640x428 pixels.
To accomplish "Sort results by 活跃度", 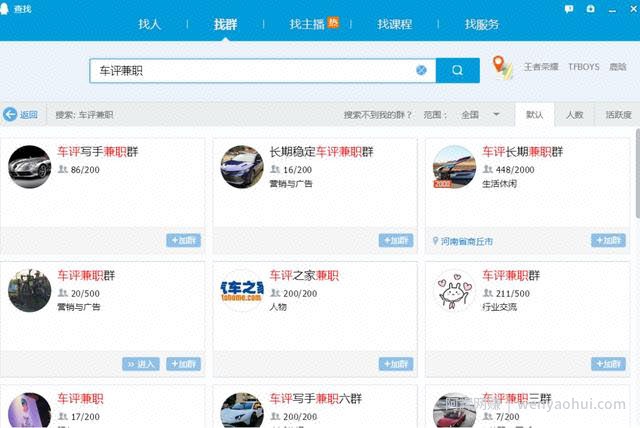I will pyautogui.click(x=618, y=115).
